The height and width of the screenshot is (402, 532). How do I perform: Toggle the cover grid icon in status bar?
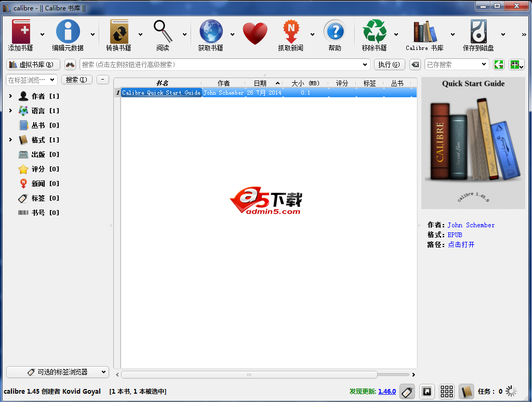(446, 392)
